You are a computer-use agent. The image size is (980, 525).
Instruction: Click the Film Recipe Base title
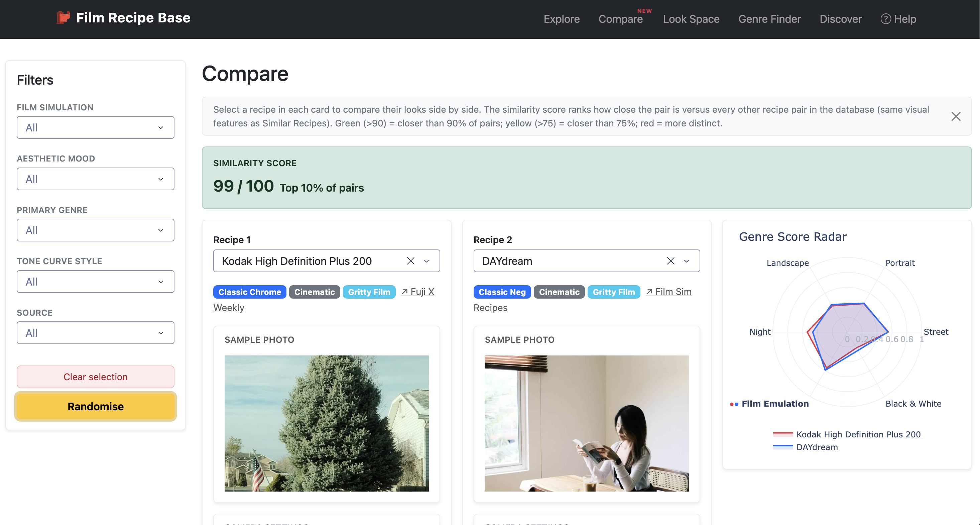pos(133,17)
